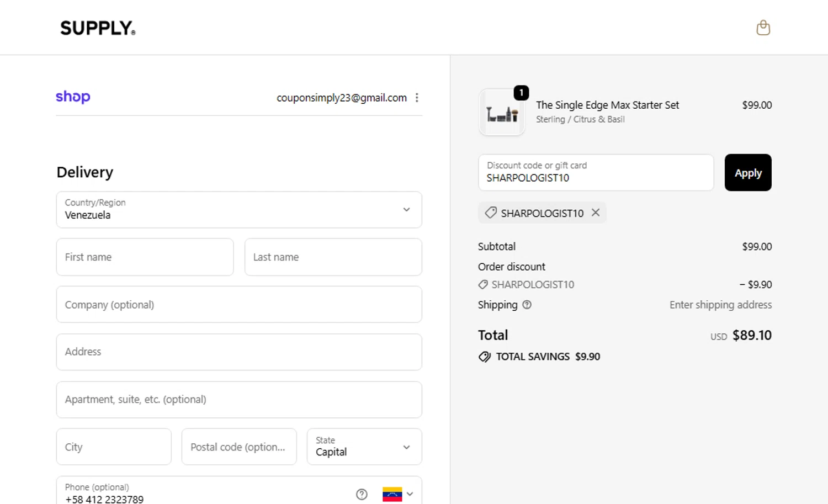Screen dimensions: 828x504
Task: Click the phone field help icon
Action: (x=362, y=494)
